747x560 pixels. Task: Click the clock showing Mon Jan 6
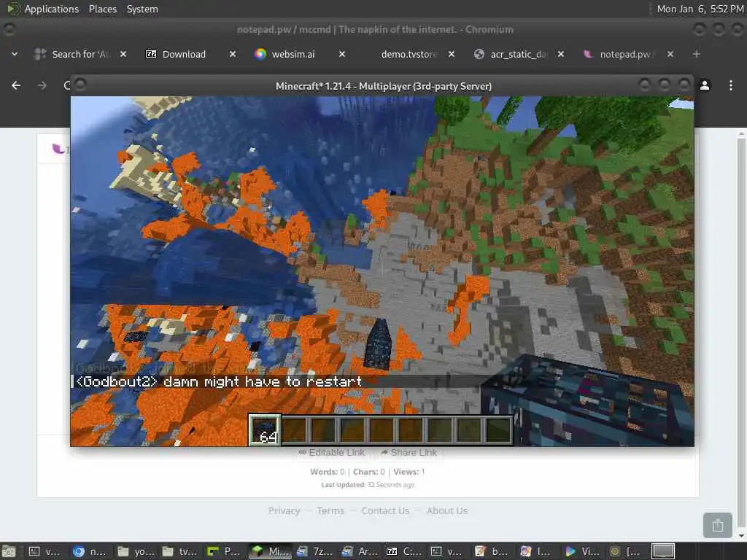point(700,9)
